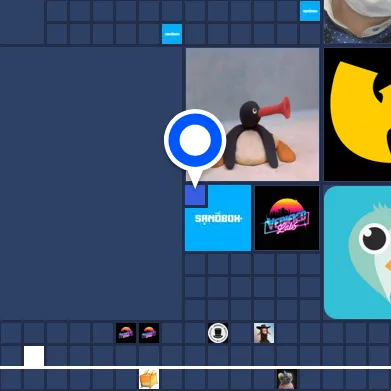This screenshot has width=391, height=391.
Task: Select the Verified Labs neon land tile
Action: pos(287,218)
